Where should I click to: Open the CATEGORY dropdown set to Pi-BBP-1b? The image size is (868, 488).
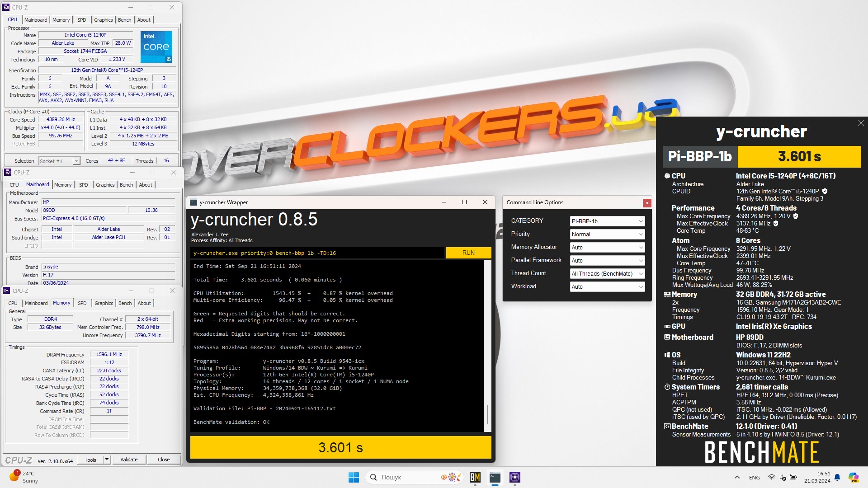pos(607,221)
